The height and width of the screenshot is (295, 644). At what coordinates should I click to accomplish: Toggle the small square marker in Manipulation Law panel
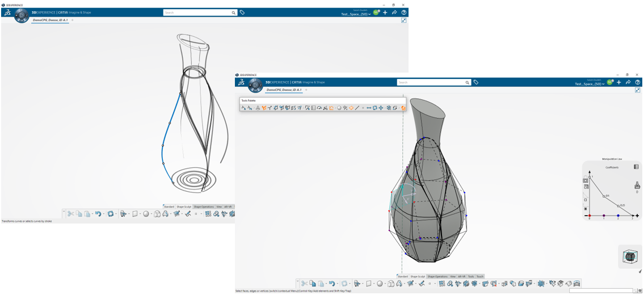pos(586,200)
